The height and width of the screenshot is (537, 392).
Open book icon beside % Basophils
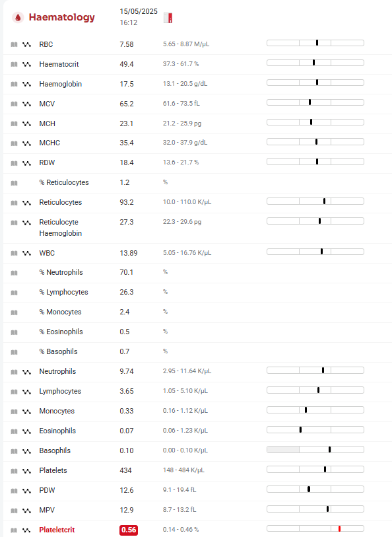[x=14, y=352]
